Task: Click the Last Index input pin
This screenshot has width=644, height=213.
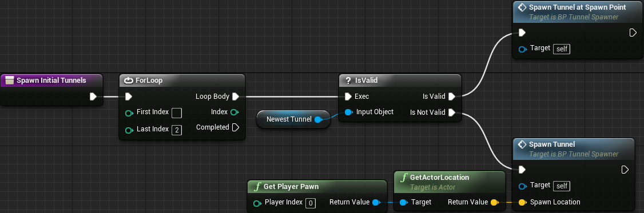Action: pyautogui.click(x=129, y=130)
